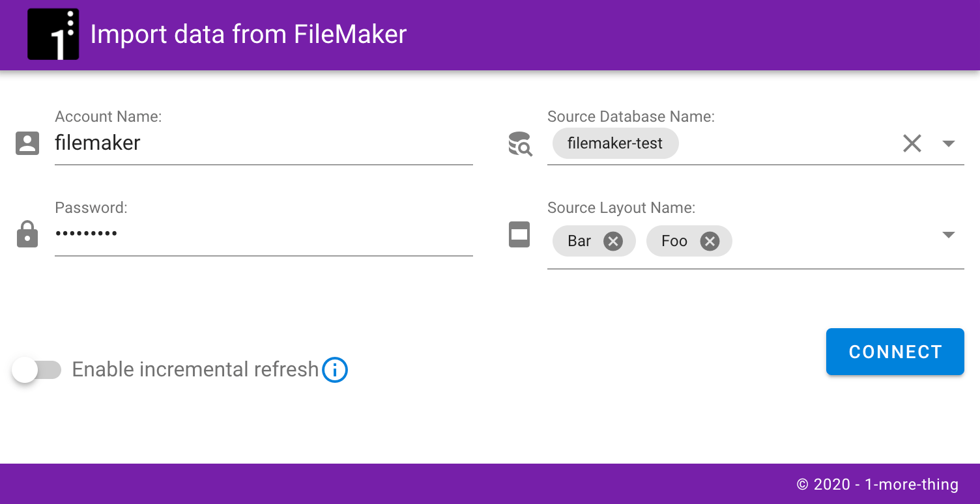Focus the Password field

point(264,234)
